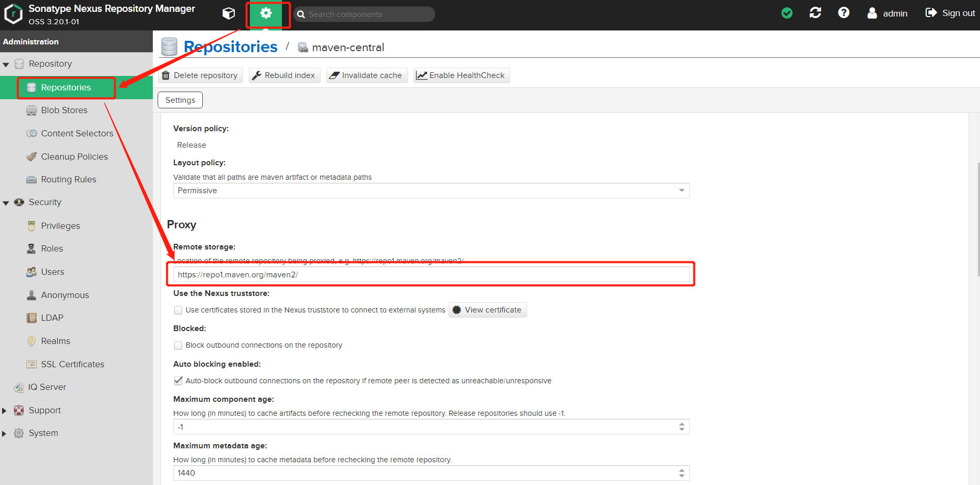The width and height of the screenshot is (980, 485).
Task: Collapse the Security tree section
Action: 6,203
